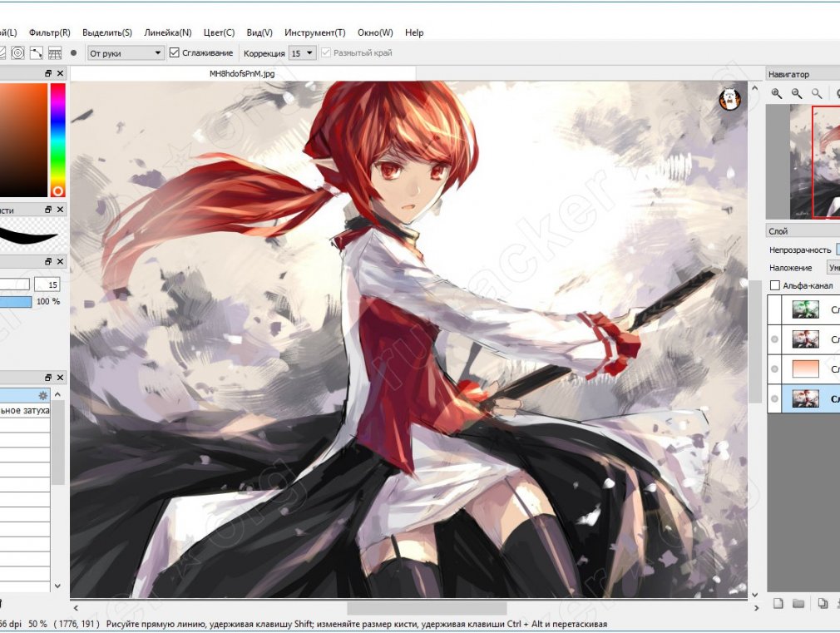Click the Навигатор preview thumbnail

(x=815, y=162)
